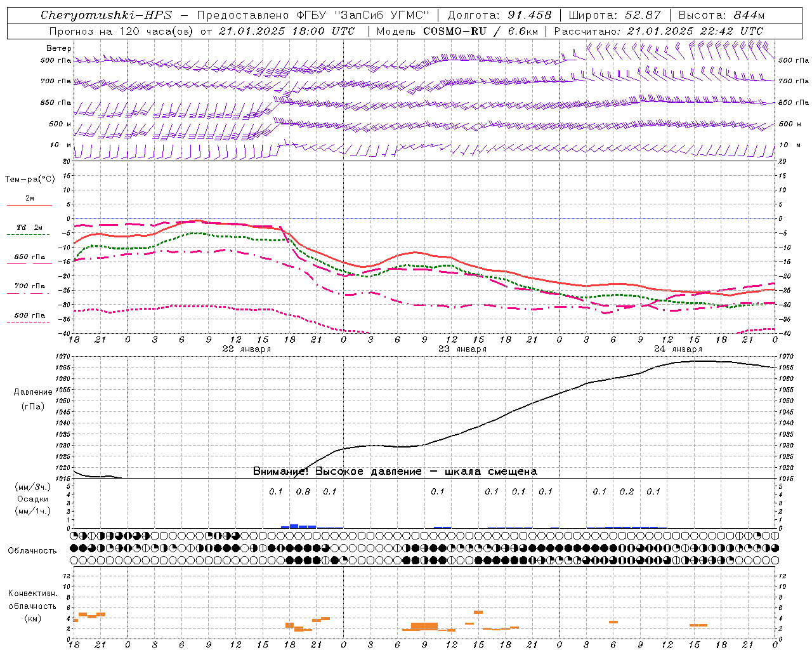
Task: Click the model label 'COSMO-RU / 6.6км'
Action: [x=481, y=31]
